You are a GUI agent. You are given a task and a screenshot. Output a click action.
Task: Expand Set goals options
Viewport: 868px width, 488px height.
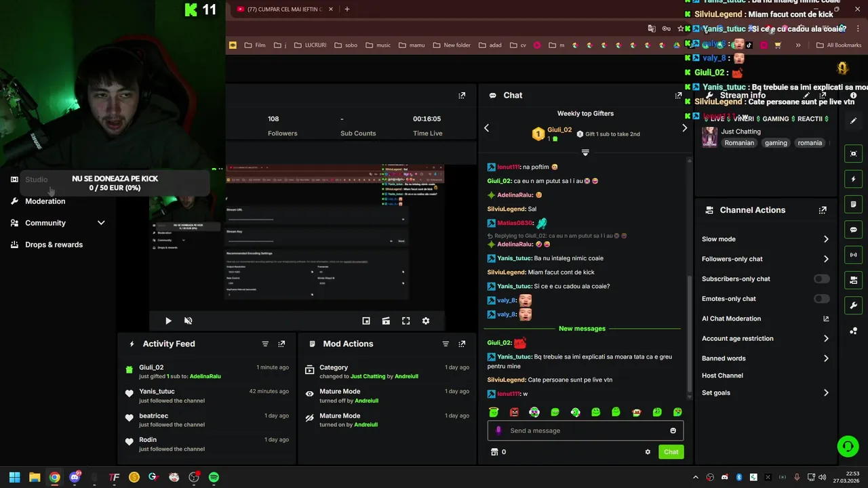[x=826, y=392]
